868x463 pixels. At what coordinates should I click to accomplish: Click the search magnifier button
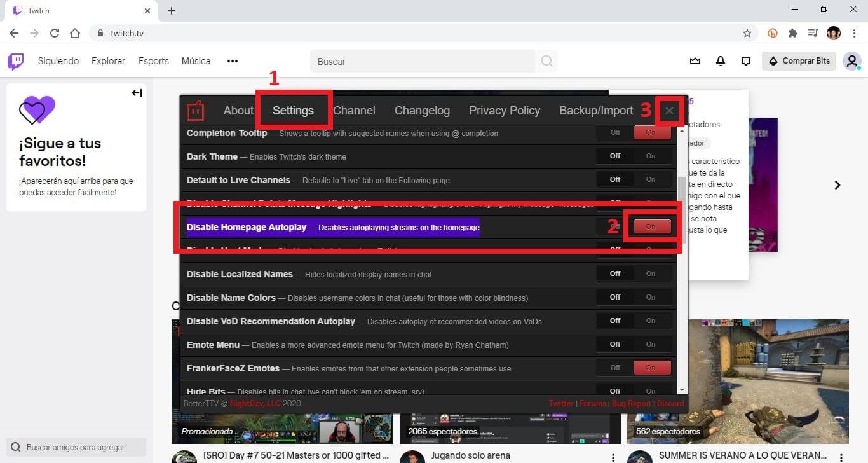tap(546, 62)
